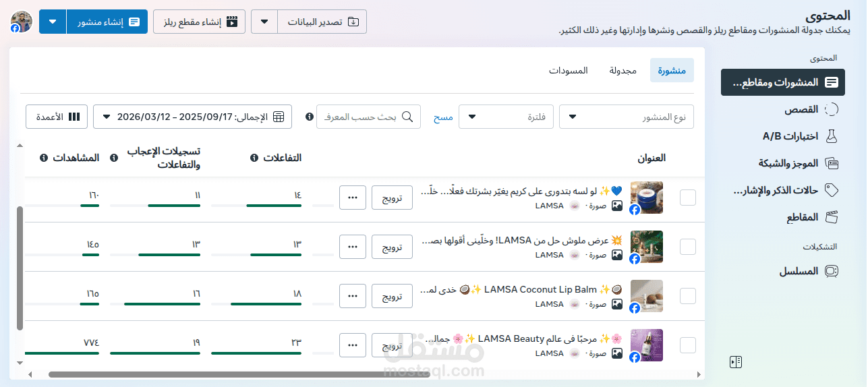This screenshot has width=868, height=387.
Task: Click ترويج for Coconut Lip Balm post
Action: coord(393,296)
